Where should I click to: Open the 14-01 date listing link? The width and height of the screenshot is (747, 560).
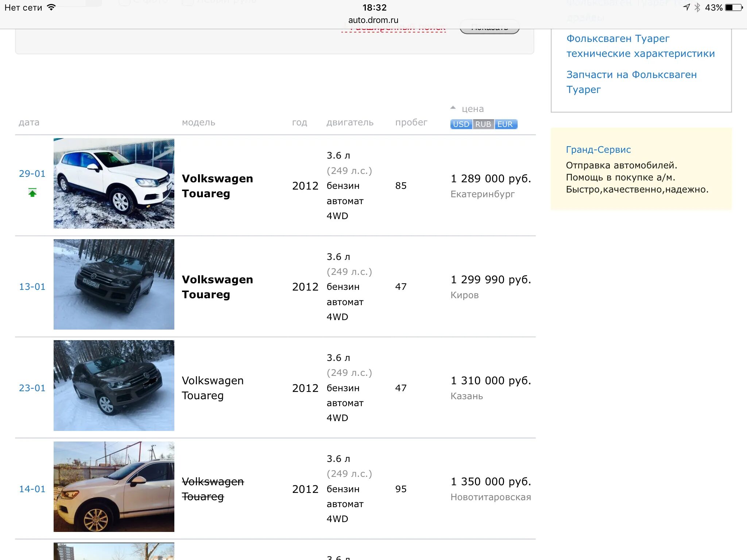[x=32, y=489]
